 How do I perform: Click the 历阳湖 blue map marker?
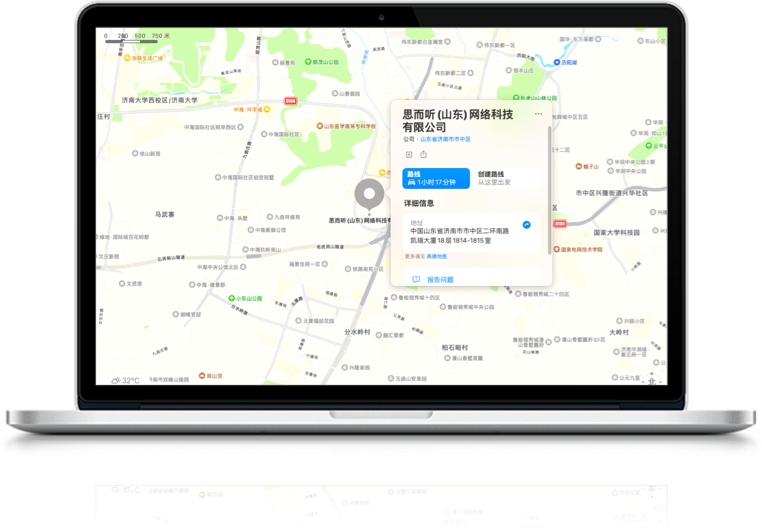coord(556,62)
